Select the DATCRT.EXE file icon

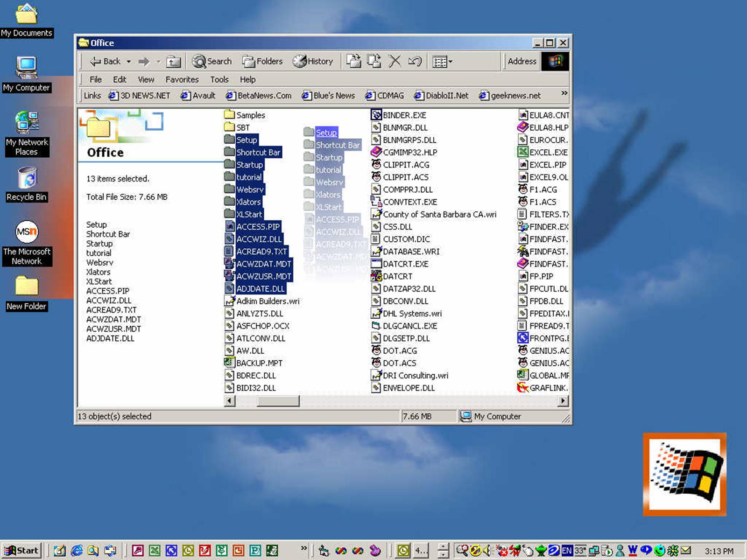pos(376,264)
